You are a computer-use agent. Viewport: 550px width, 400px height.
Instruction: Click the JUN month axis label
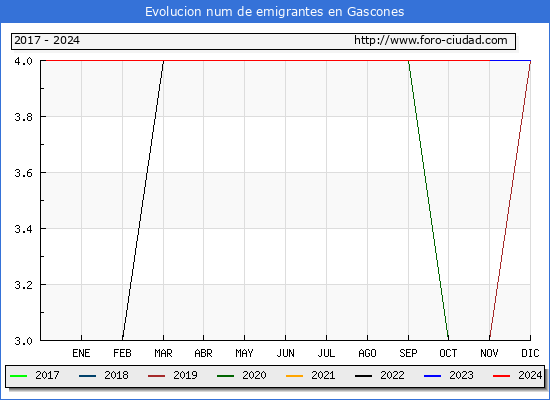pyautogui.click(x=286, y=353)
